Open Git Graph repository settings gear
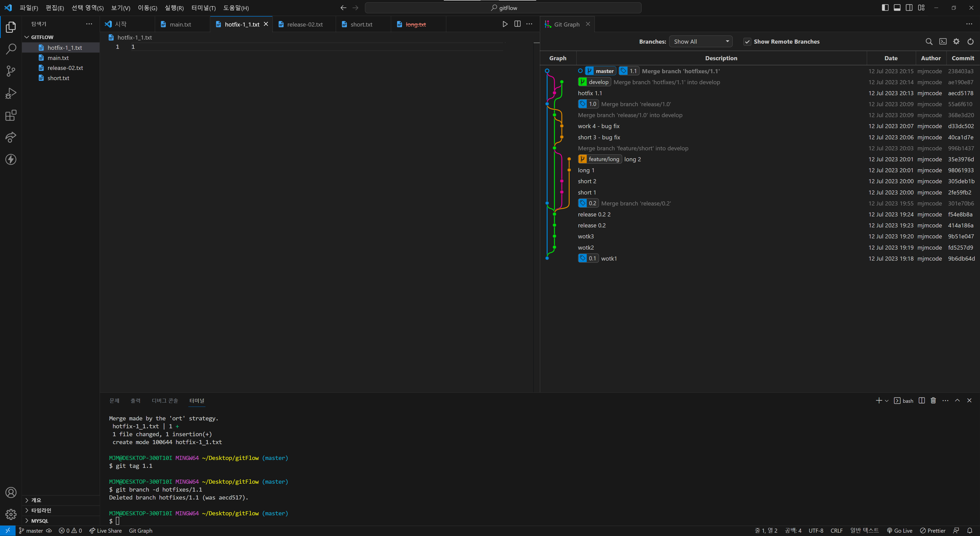Viewport: 980px width, 536px height. (x=956, y=41)
